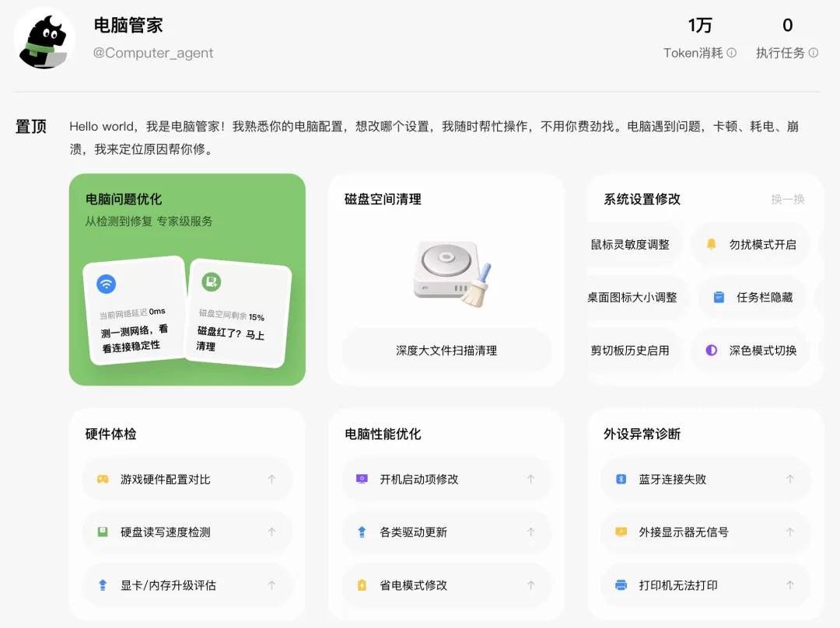Click the gamepad icon for 游戏硬件配置对比
This screenshot has height=628, width=840.
pyautogui.click(x=103, y=480)
